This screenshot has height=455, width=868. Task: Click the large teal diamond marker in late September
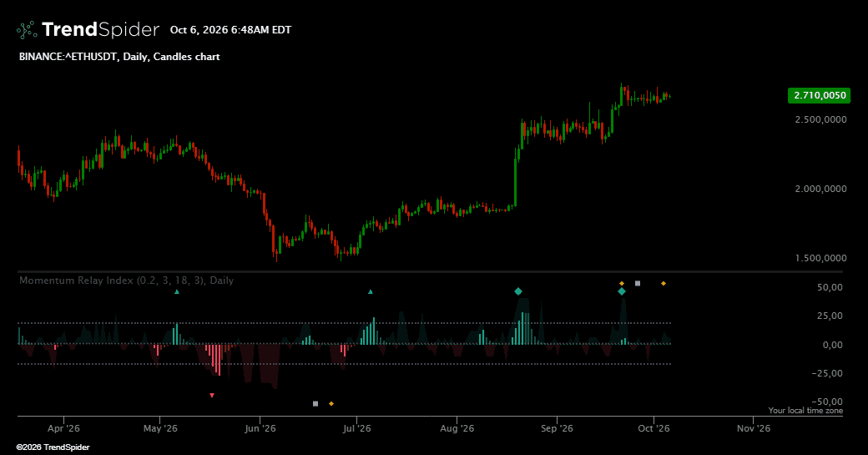click(x=622, y=291)
